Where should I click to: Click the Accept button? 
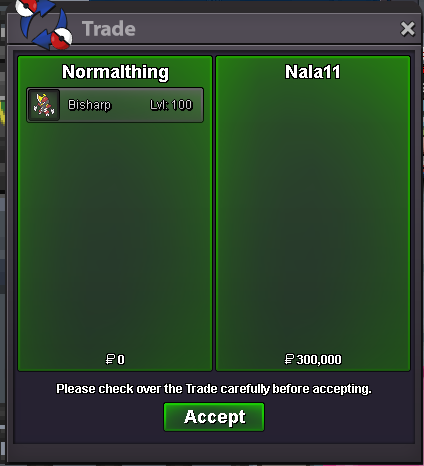[x=214, y=417]
